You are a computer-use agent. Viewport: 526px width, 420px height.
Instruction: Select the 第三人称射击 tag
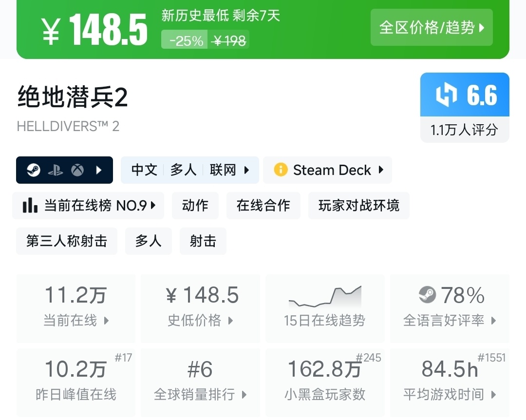click(67, 241)
